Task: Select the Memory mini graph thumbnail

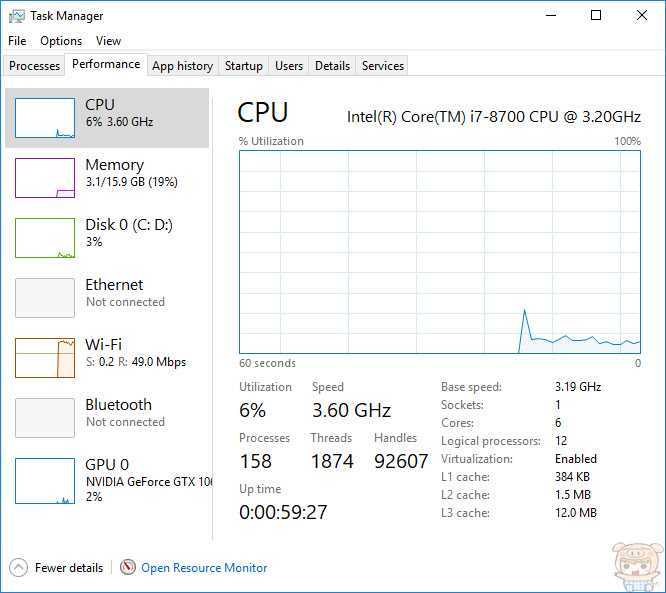Action: pyautogui.click(x=45, y=178)
